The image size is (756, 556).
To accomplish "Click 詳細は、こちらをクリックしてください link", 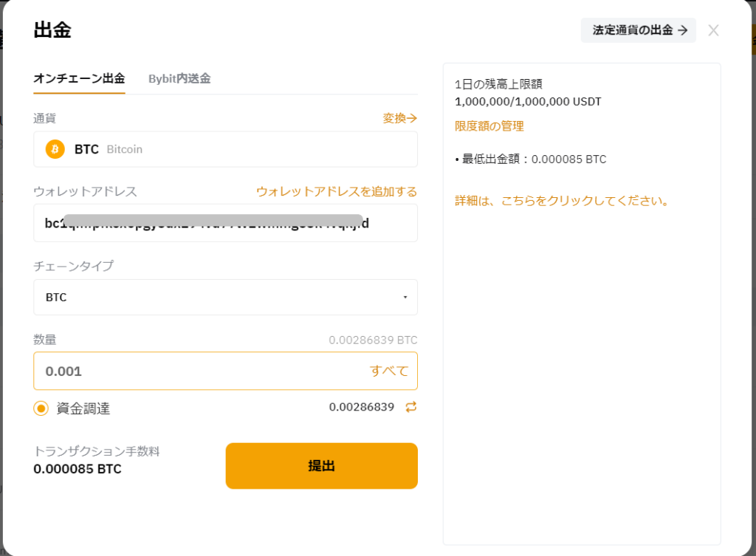I will (x=562, y=201).
